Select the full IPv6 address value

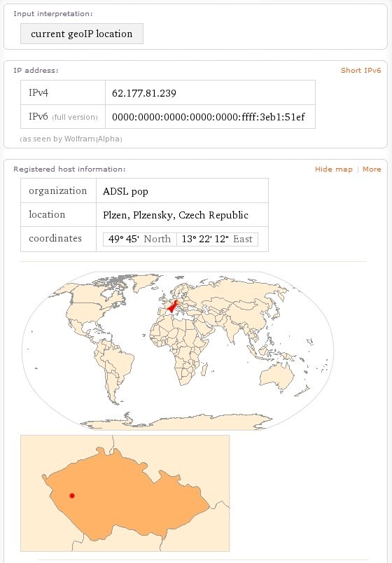coord(209,117)
